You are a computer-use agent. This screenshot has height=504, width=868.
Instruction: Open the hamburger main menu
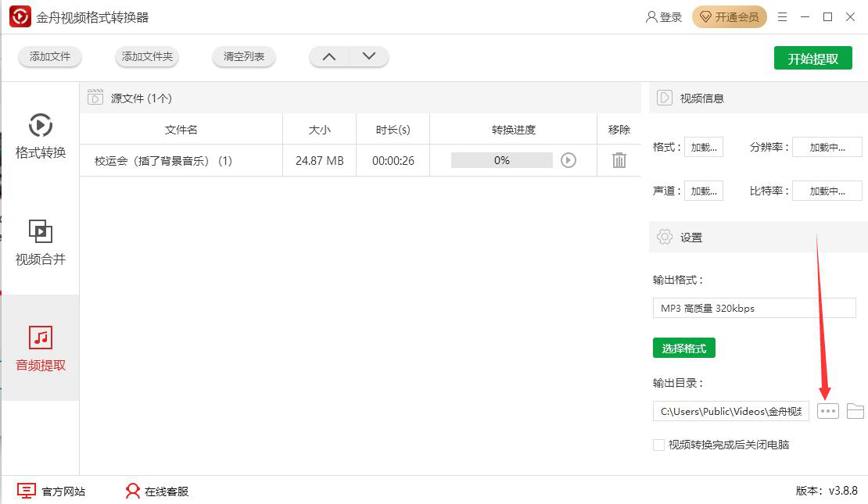(782, 17)
